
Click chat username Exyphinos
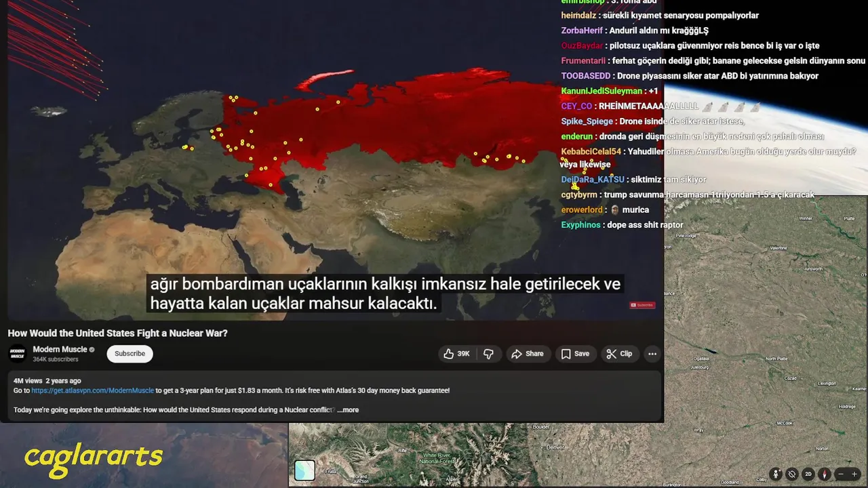(581, 225)
